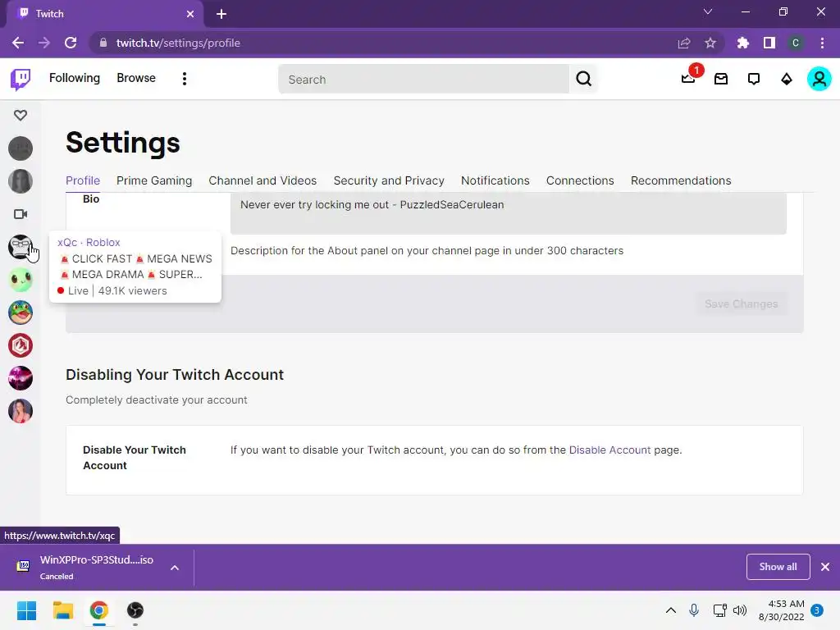
Task: Click xQc · Roblox tooltip title
Action: coord(89,242)
